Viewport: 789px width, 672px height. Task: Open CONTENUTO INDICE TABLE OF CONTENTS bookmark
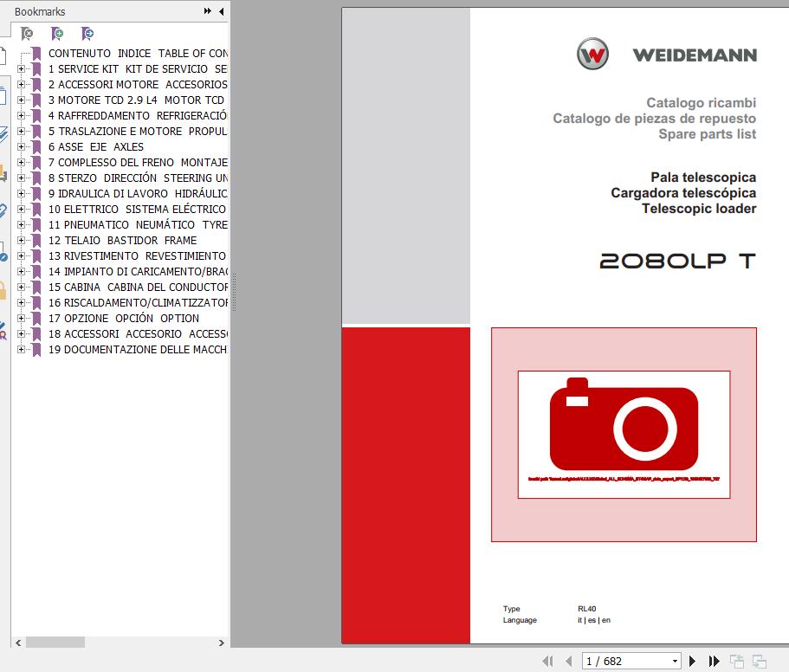(x=138, y=54)
